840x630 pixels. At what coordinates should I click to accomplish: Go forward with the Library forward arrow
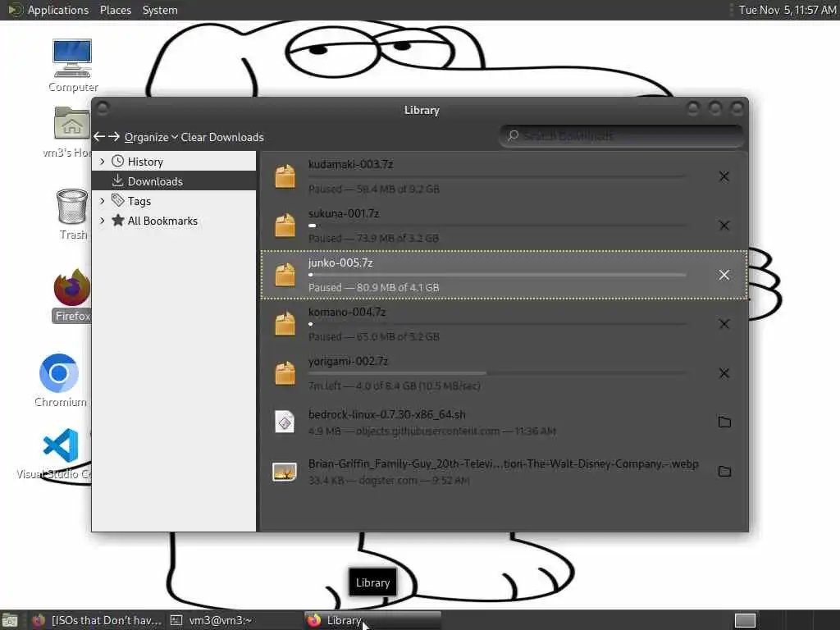[113, 137]
